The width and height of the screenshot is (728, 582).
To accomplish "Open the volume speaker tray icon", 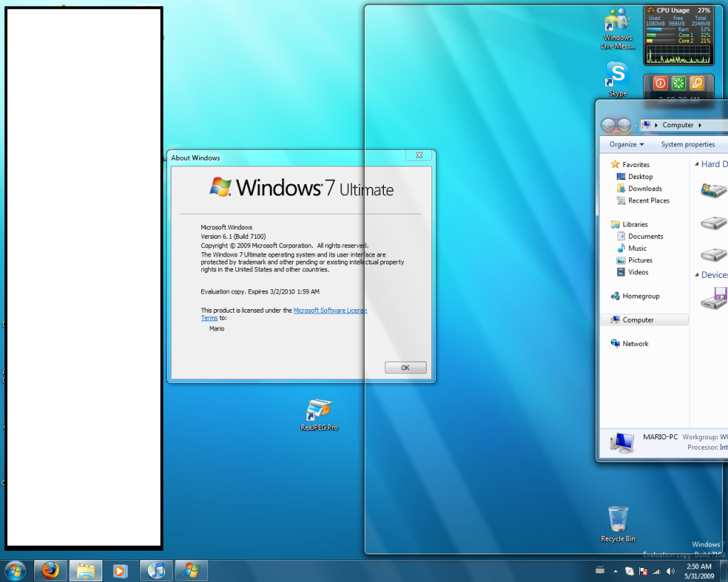I will pyautogui.click(x=670, y=571).
